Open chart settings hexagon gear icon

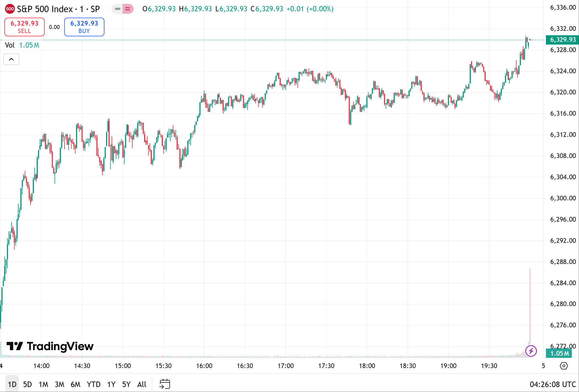click(564, 366)
